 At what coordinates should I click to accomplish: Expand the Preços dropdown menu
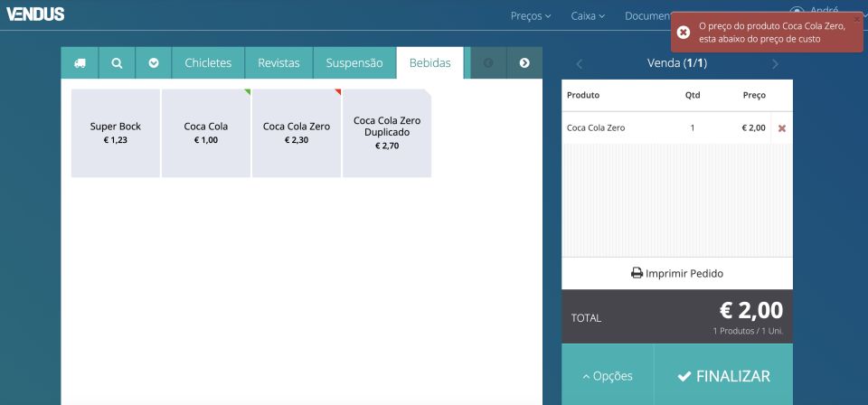coord(532,16)
